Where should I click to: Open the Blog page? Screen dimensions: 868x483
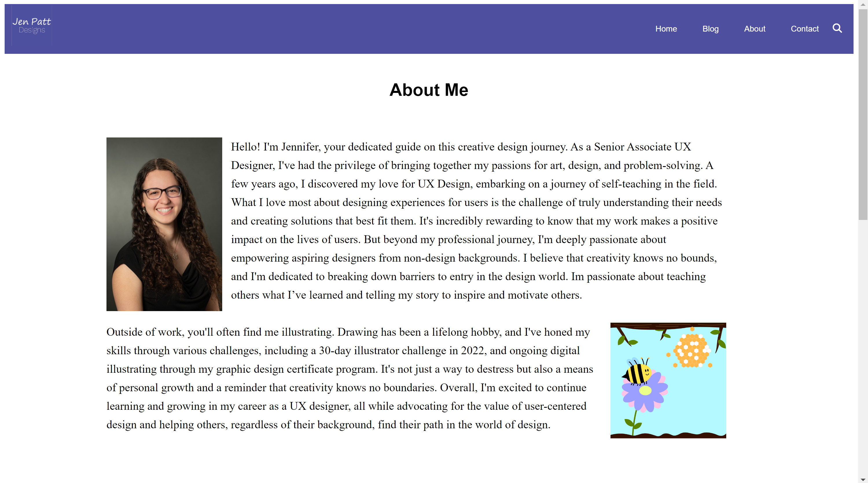710,29
